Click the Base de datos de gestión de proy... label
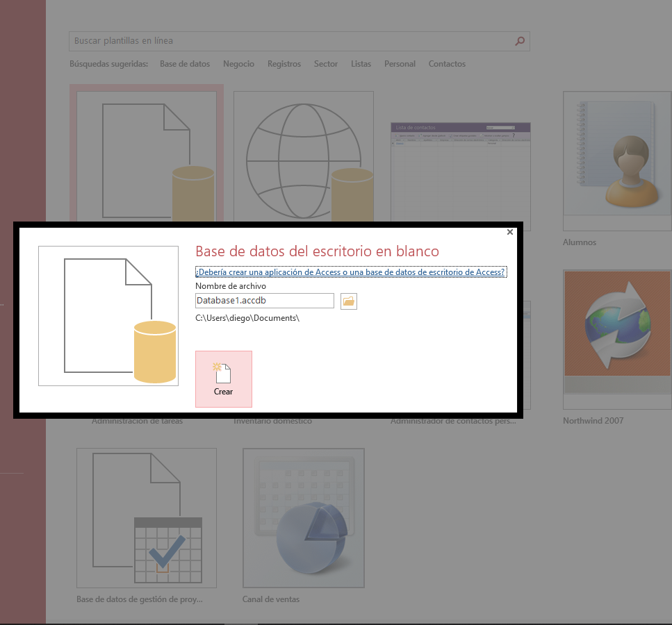This screenshot has width=672, height=625. tap(140, 599)
